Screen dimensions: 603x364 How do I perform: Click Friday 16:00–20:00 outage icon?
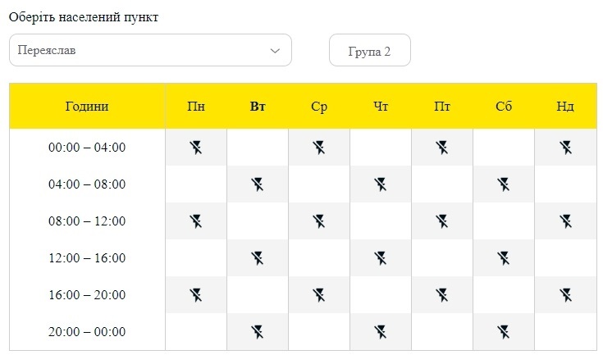click(442, 295)
